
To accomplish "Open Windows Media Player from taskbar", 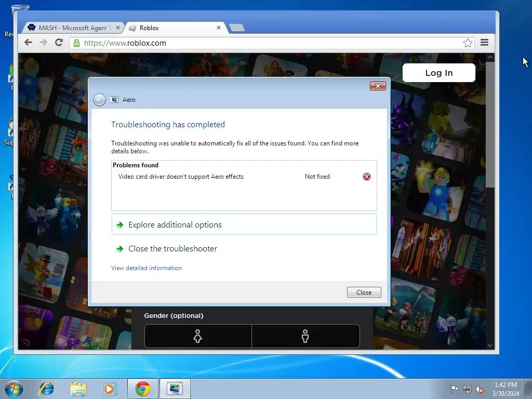I will (x=110, y=389).
